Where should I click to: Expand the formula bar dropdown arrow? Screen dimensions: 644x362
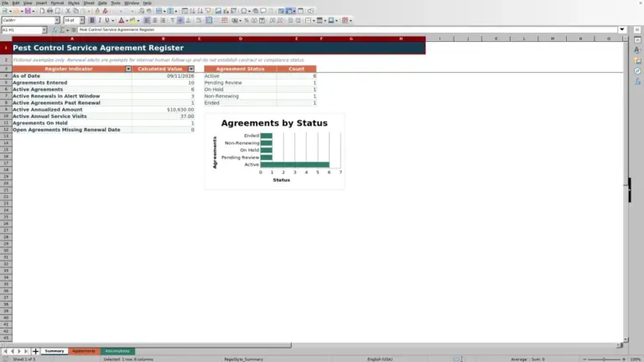click(x=622, y=29)
